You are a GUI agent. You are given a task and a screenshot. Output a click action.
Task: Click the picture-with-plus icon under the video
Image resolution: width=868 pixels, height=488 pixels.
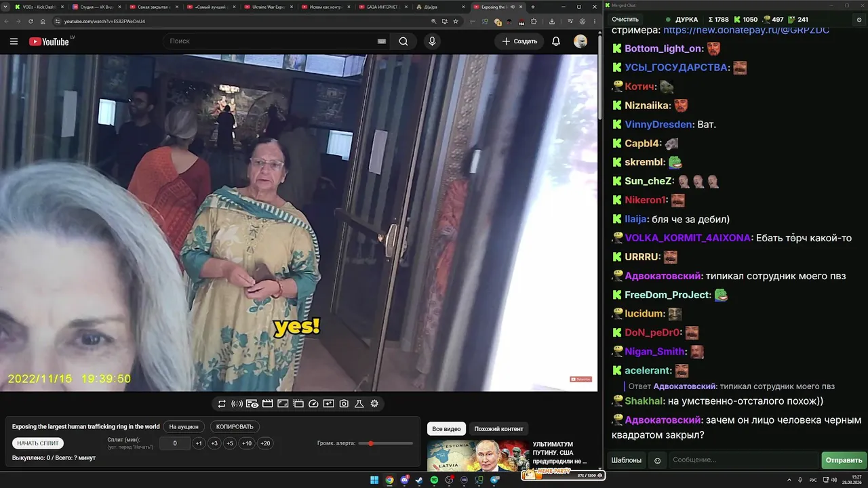pyautogui.click(x=328, y=404)
